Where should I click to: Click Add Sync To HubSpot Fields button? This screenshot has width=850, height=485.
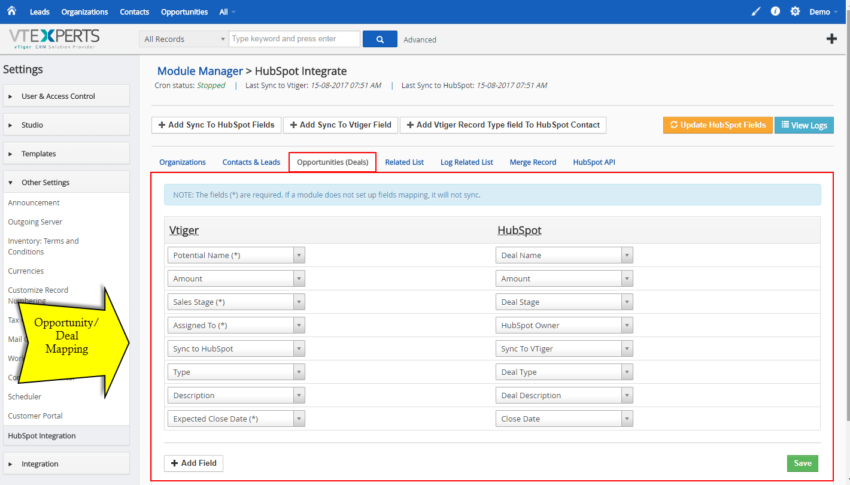click(216, 125)
